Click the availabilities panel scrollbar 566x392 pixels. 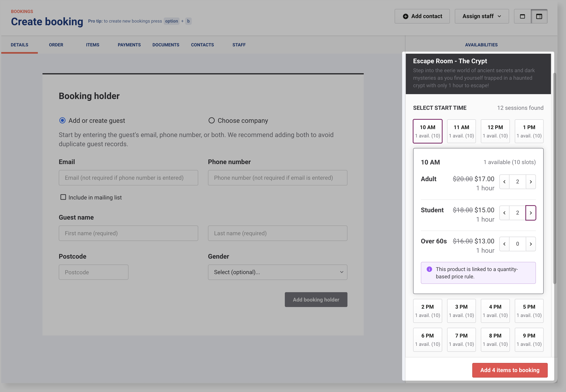[x=554, y=178]
